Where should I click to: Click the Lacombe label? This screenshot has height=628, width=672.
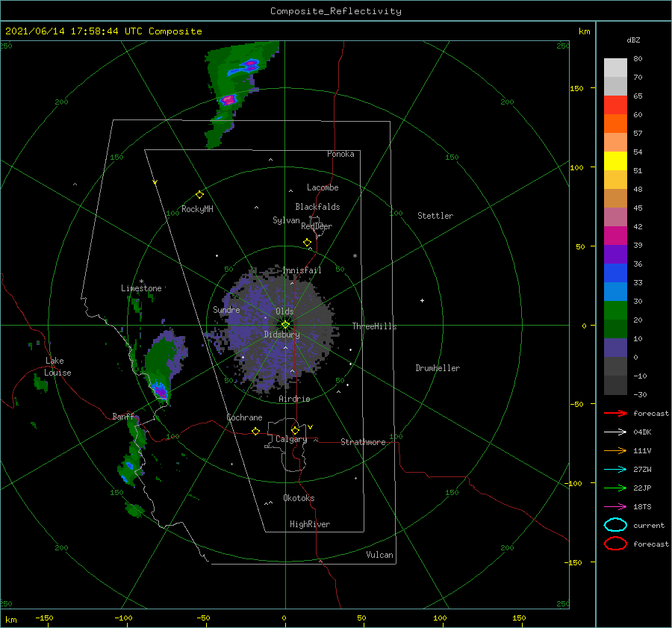click(323, 187)
